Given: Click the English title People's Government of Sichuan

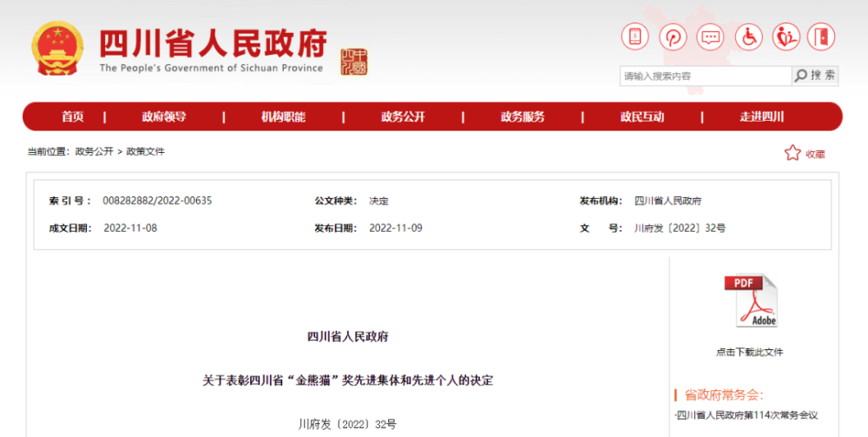Looking at the screenshot, I should pos(211,68).
